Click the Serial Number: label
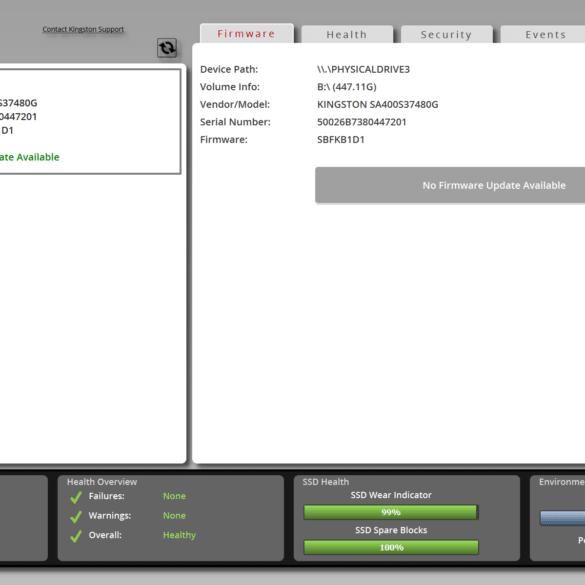585x585 pixels. (x=235, y=122)
